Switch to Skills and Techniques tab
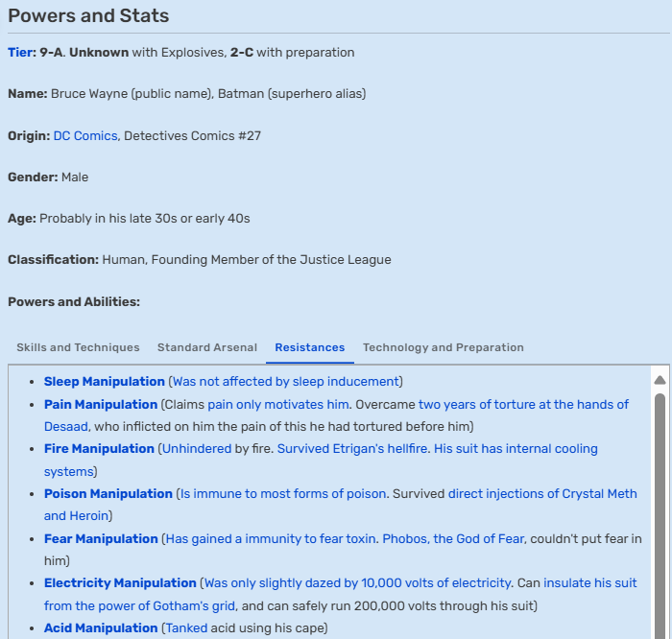This screenshot has height=639, width=672. point(78,347)
